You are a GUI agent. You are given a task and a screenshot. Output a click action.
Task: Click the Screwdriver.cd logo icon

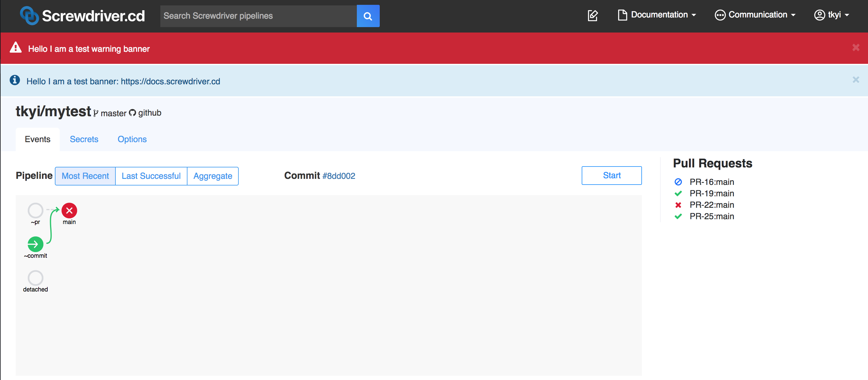click(29, 15)
